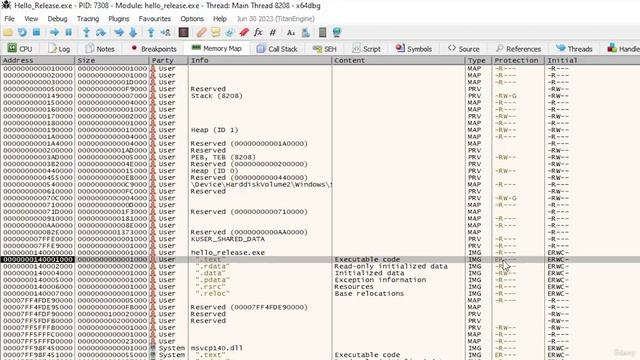640x360 pixels.
Task: Switch to the CPU tab
Action: pos(20,49)
